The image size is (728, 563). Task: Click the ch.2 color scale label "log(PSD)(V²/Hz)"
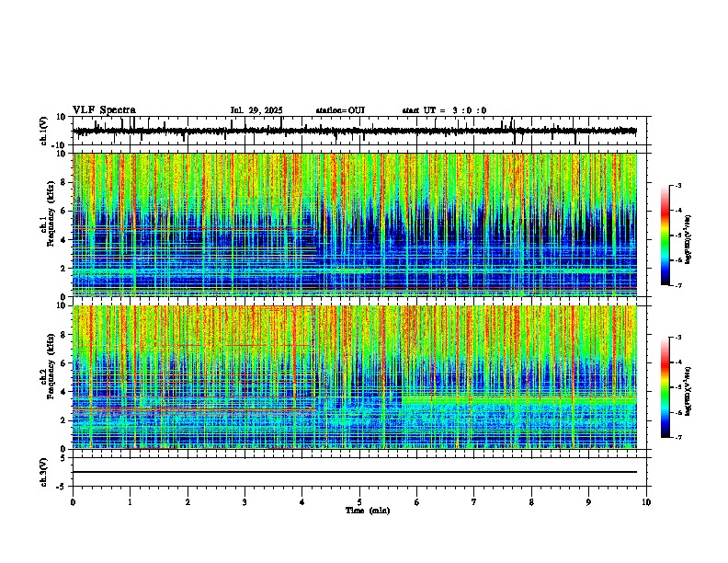688,391
